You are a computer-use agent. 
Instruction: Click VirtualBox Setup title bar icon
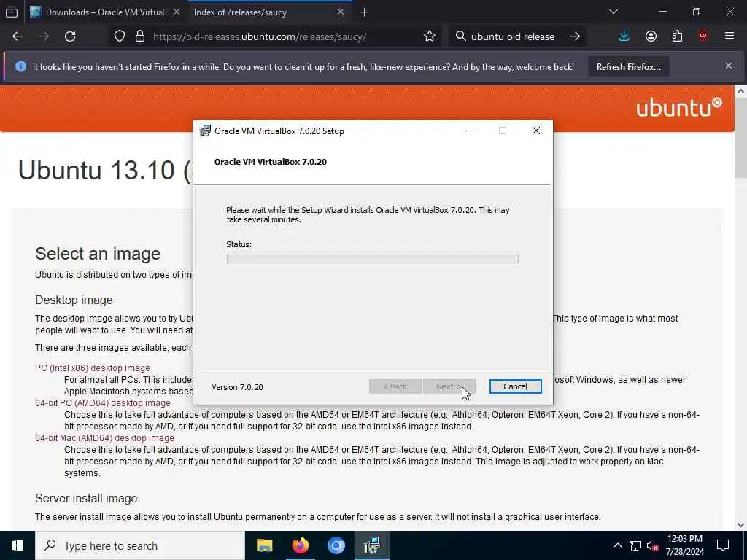(205, 131)
